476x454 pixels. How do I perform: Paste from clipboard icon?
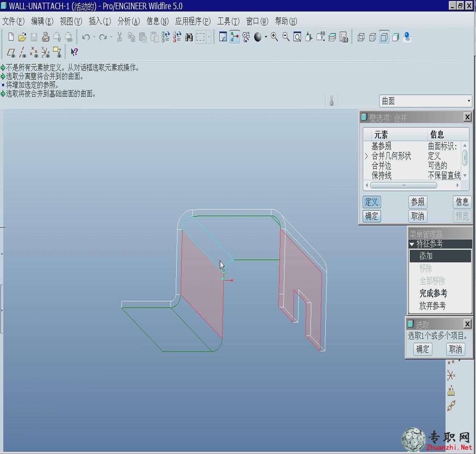point(143,37)
